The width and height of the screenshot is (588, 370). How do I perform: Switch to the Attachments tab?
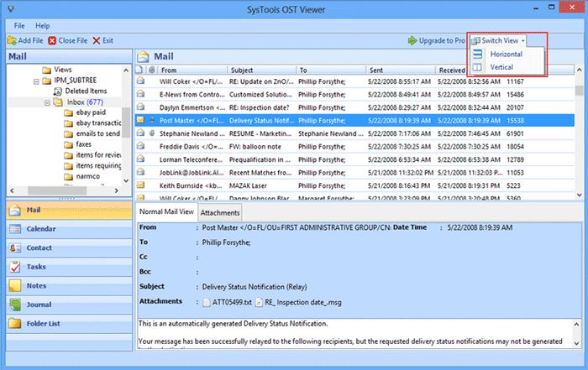click(x=220, y=213)
